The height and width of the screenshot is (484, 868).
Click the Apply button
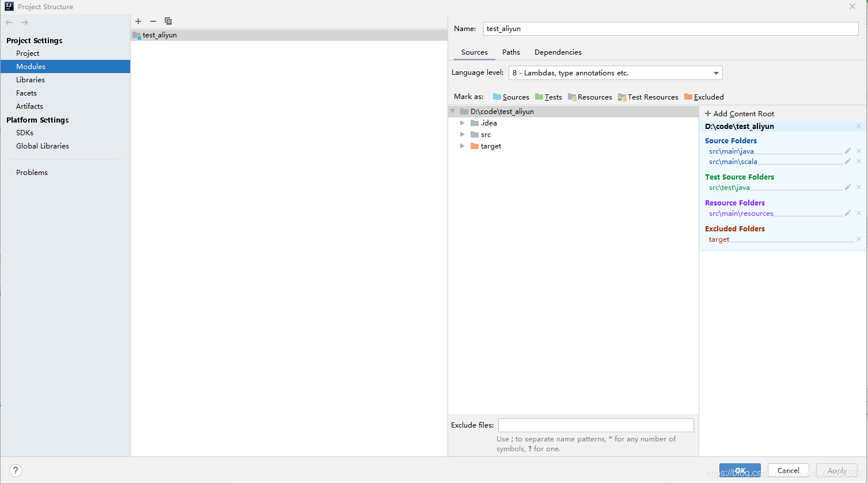[837, 470]
